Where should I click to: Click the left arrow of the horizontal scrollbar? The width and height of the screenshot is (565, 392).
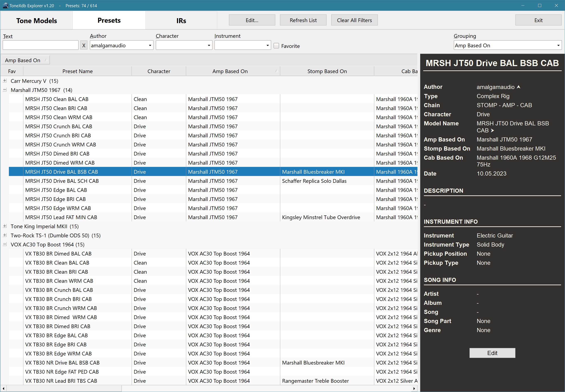pos(3,388)
